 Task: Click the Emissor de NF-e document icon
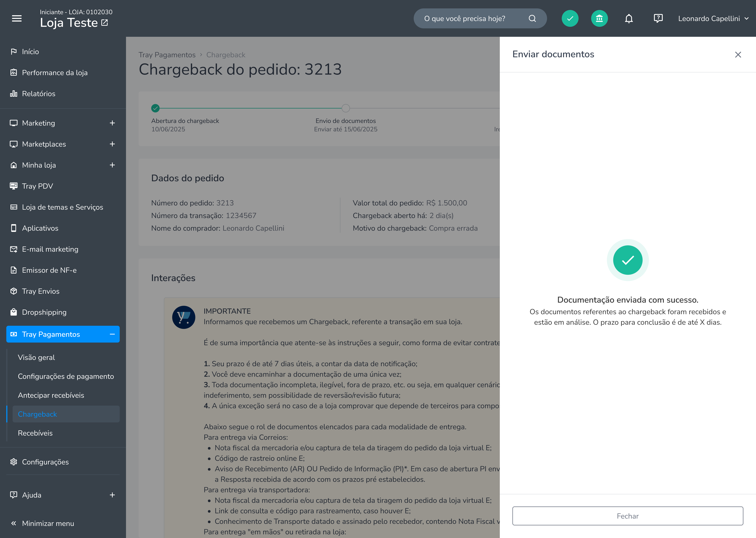point(14,270)
